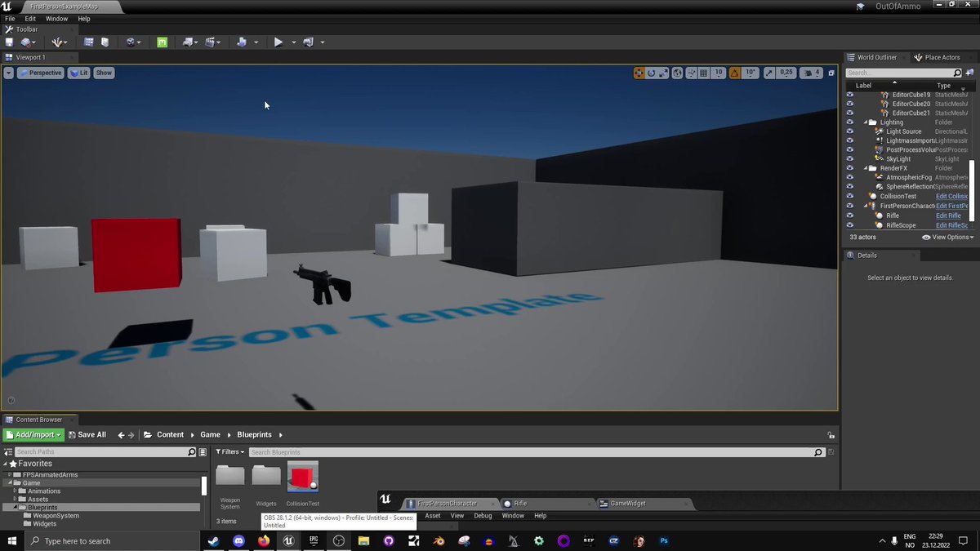Select the Move tool in viewport toolbar

click(639, 73)
